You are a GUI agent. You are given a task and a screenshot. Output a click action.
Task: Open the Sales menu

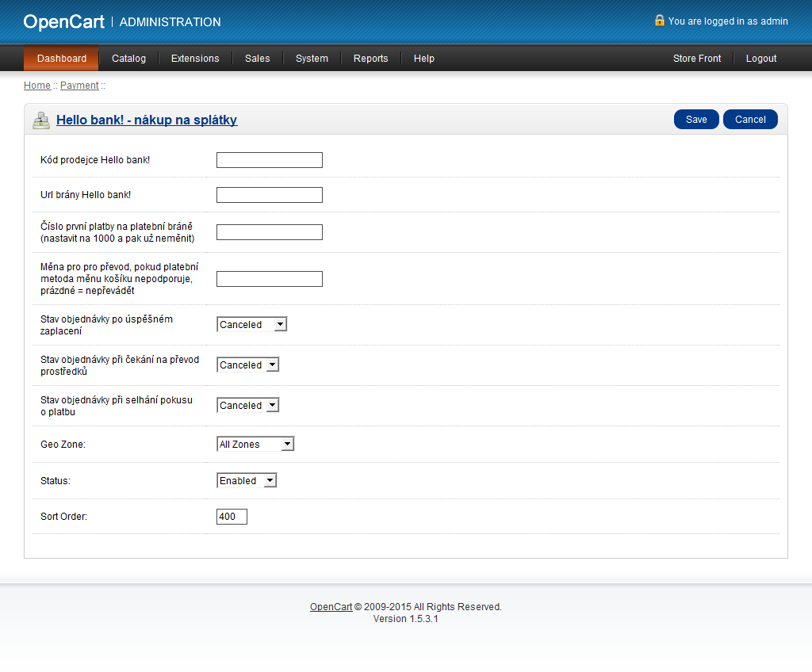tap(258, 59)
